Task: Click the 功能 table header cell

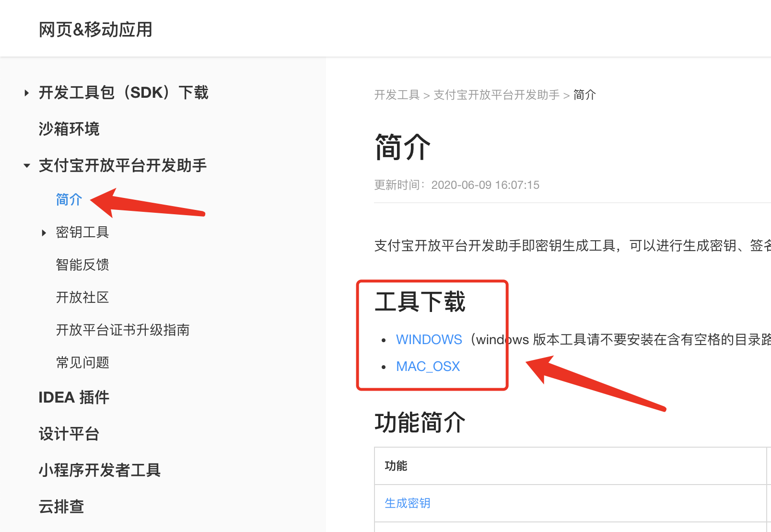Action: coord(571,466)
